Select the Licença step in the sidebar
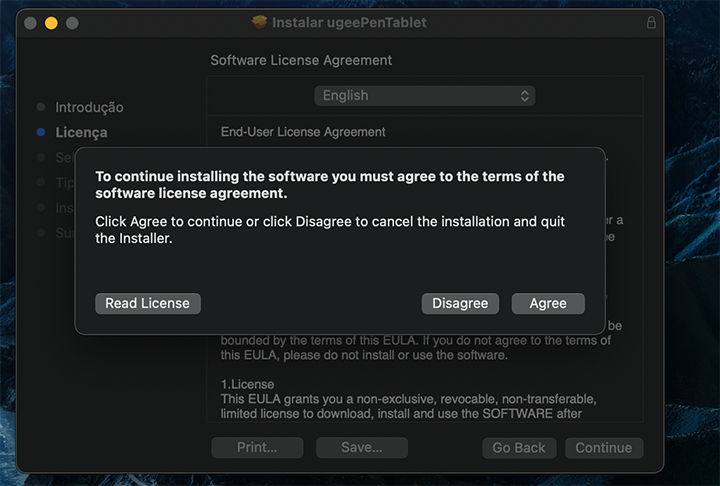This screenshot has width=720, height=486. [x=81, y=132]
